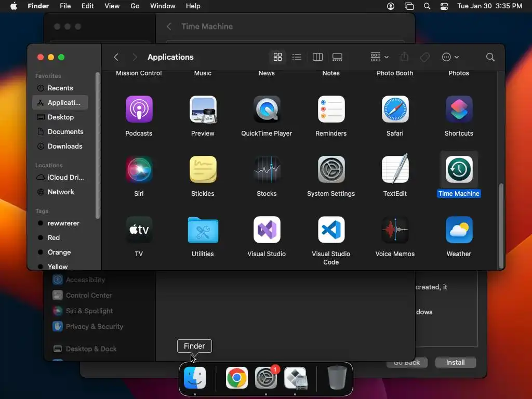The height and width of the screenshot is (399, 532).
Task: Switch Finder to icon view
Action: click(x=277, y=57)
